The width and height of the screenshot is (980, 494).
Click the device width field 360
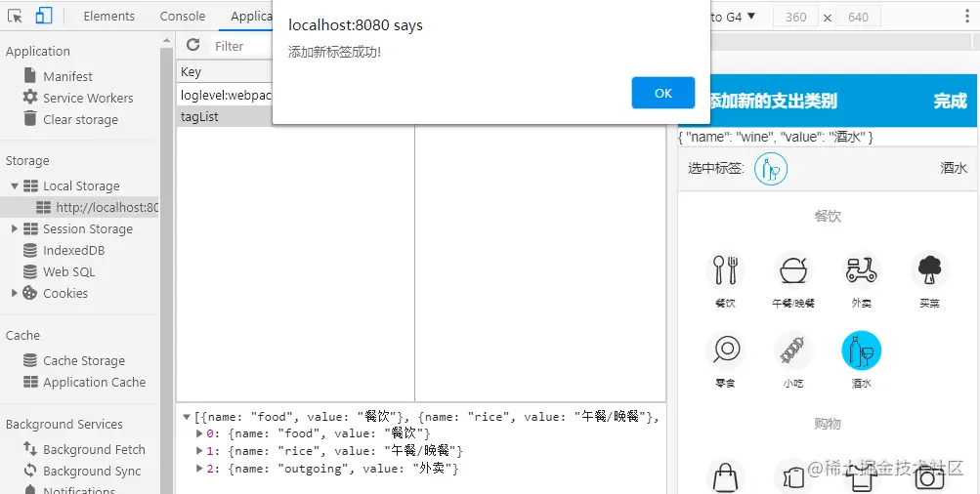click(x=795, y=17)
